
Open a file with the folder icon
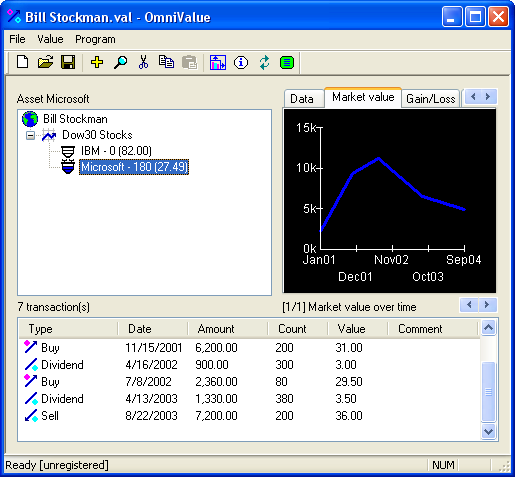click(45, 62)
